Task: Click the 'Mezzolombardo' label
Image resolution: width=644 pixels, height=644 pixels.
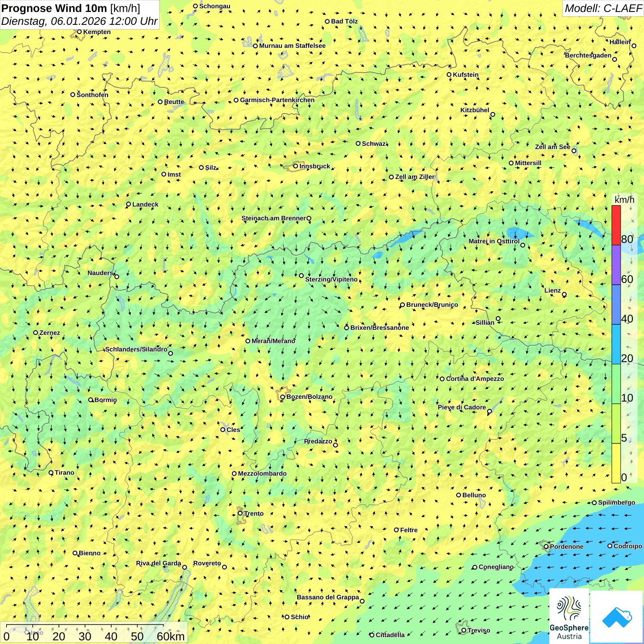Action: tap(262, 473)
